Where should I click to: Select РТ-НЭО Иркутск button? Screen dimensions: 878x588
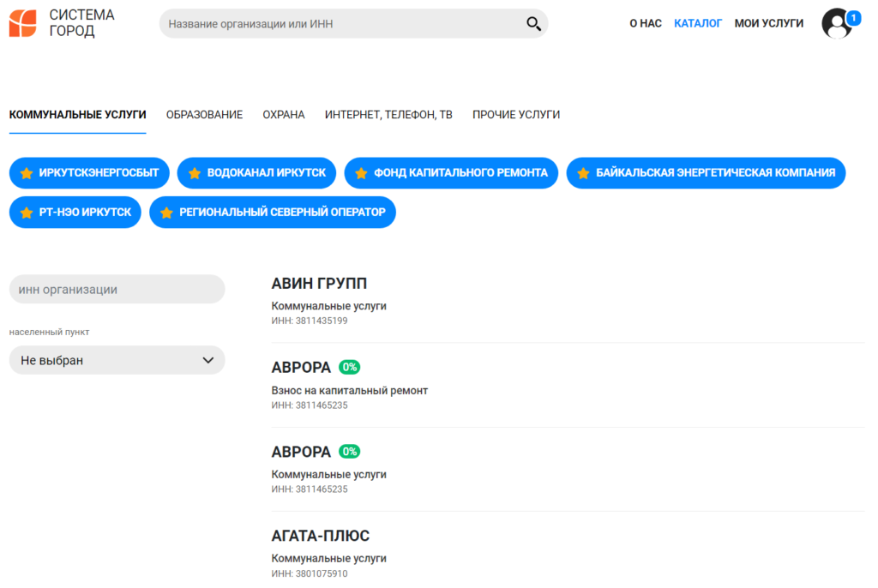[x=75, y=213]
